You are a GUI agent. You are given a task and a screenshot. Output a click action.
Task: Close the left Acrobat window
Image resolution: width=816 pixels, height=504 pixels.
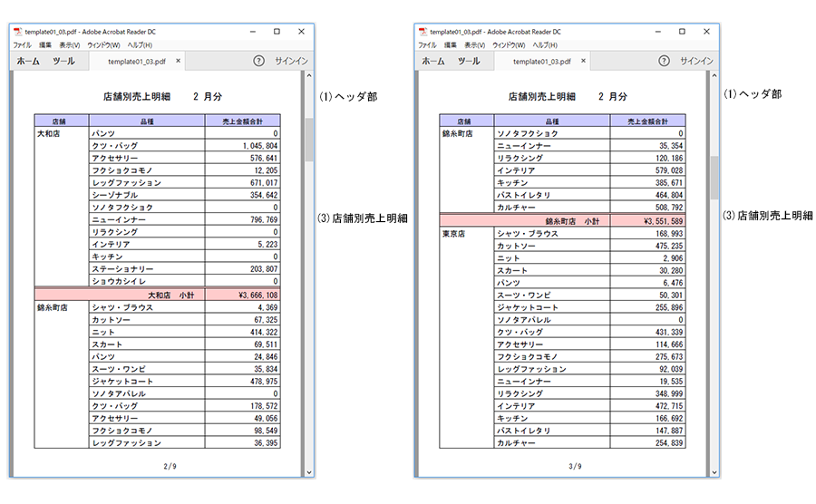301,32
